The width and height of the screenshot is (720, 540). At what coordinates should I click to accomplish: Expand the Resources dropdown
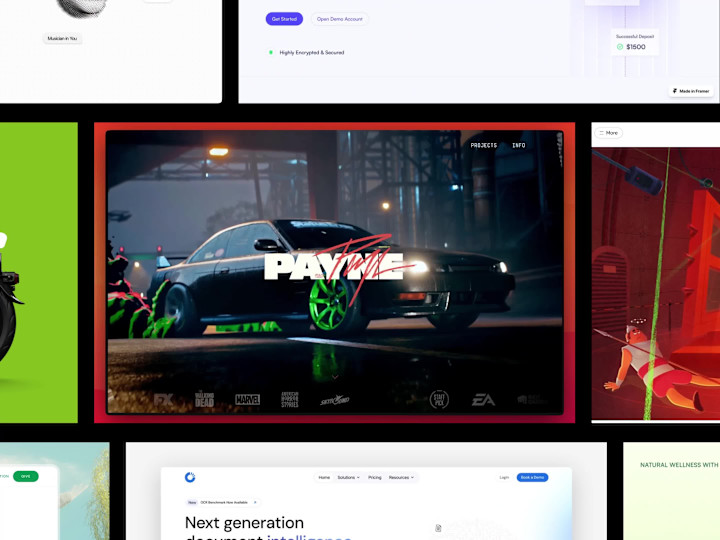401,478
